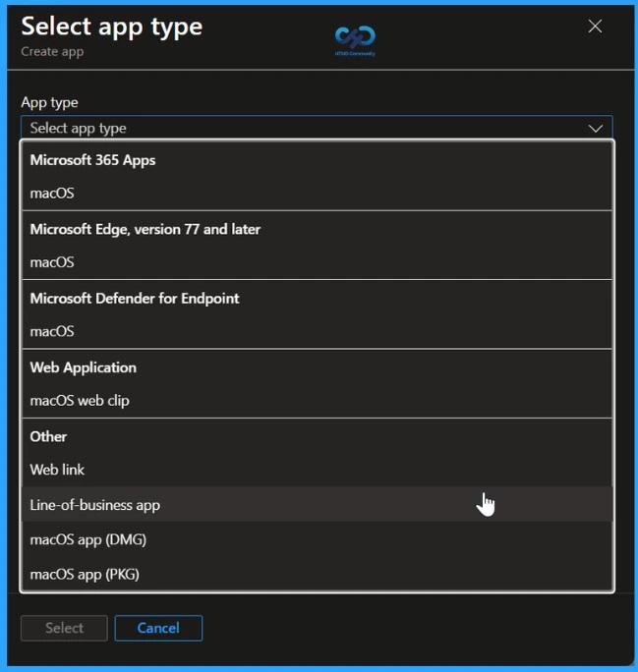Click the Microsoft 365 Apps group header
This screenshot has width=638, height=672.
click(x=92, y=160)
